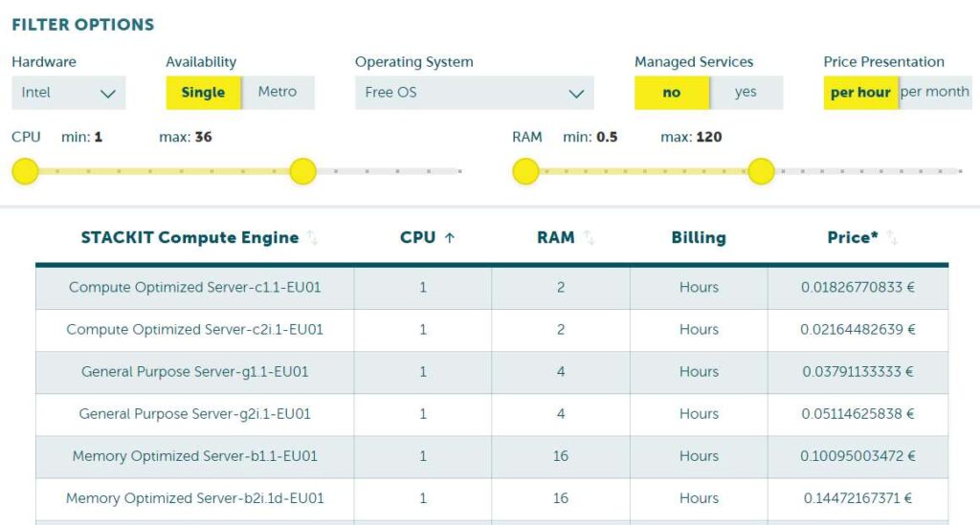Click the RAM column header

coord(556,238)
